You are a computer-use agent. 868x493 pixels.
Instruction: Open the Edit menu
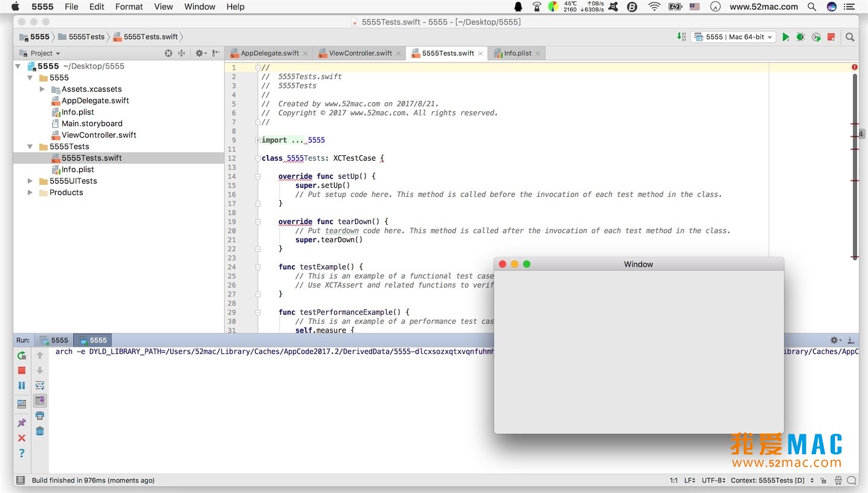click(97, 7)
